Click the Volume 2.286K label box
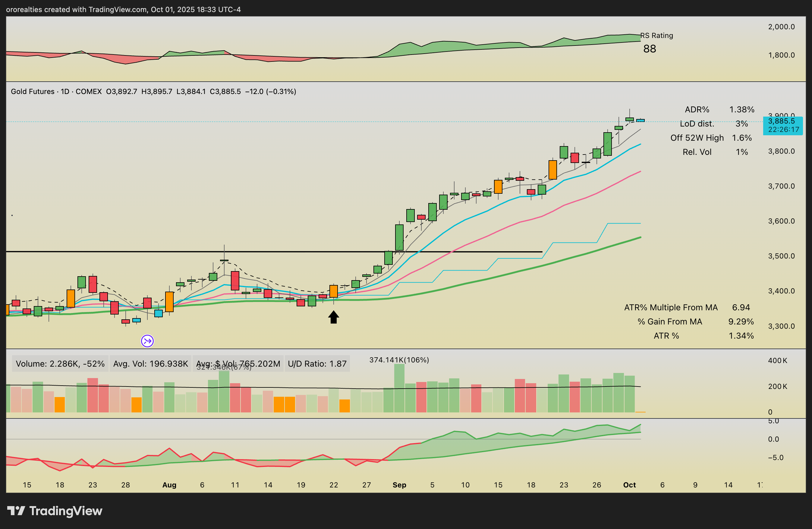The height and width of the screenshot is (529, 812). click(x=60, y=364)
